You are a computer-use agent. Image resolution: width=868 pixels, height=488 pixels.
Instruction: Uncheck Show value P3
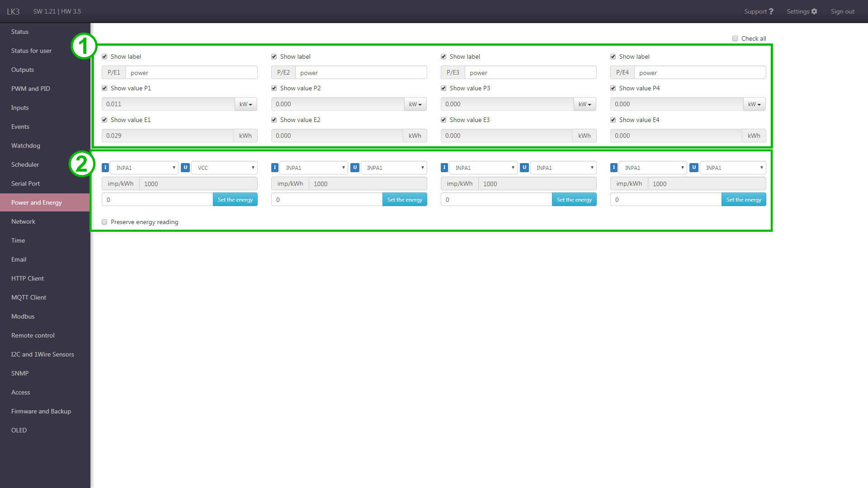coord(443,88)
